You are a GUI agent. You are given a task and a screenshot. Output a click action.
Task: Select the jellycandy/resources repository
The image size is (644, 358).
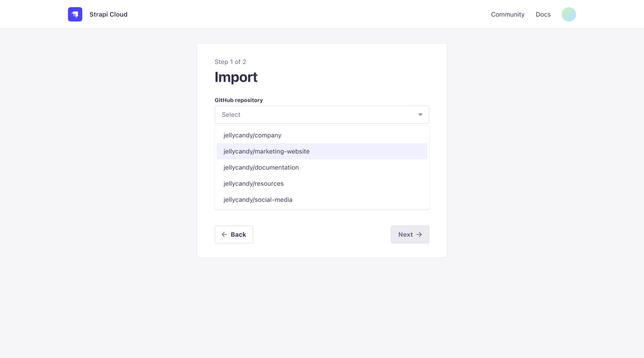point(254,183)
